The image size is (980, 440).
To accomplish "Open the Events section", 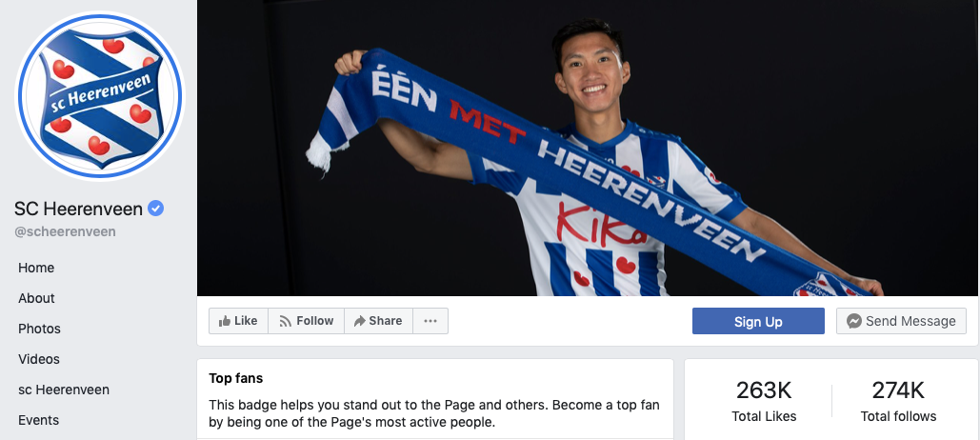I will (x=39, y=420).
